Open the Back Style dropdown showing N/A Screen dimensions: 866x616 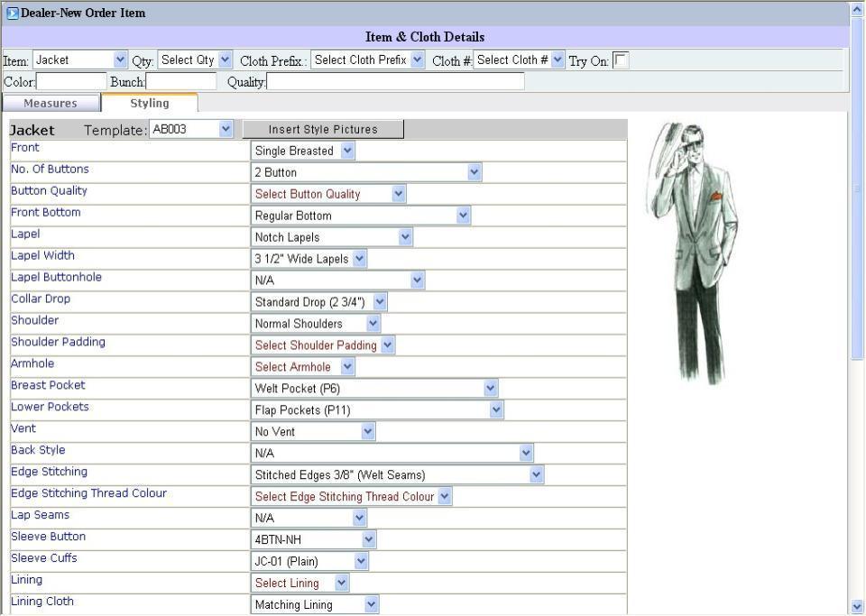(392, 452)
